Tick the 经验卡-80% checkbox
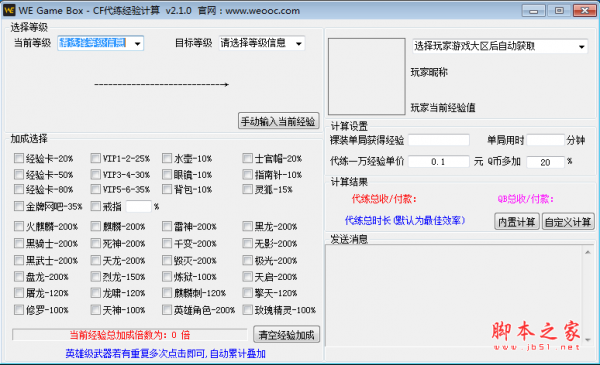 tap(19, 189)
